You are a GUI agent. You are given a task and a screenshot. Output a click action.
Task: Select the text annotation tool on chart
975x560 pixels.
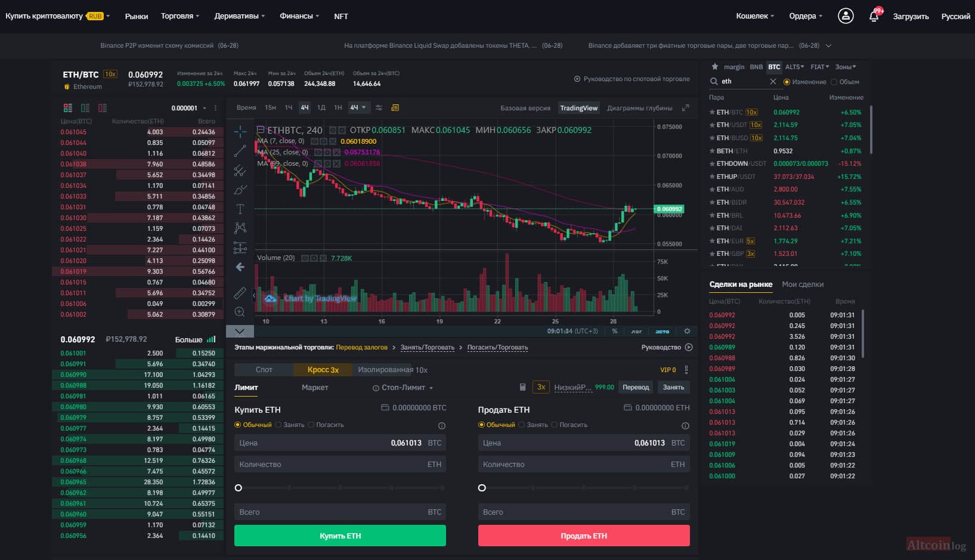click(240, 209)
